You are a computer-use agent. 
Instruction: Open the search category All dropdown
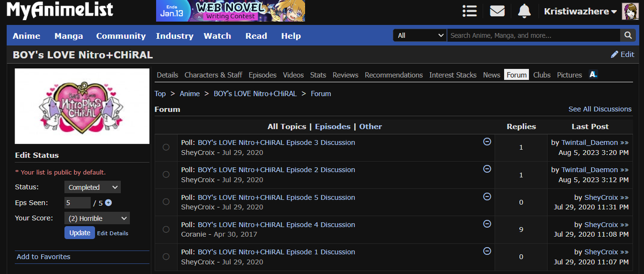pos(420,35)
